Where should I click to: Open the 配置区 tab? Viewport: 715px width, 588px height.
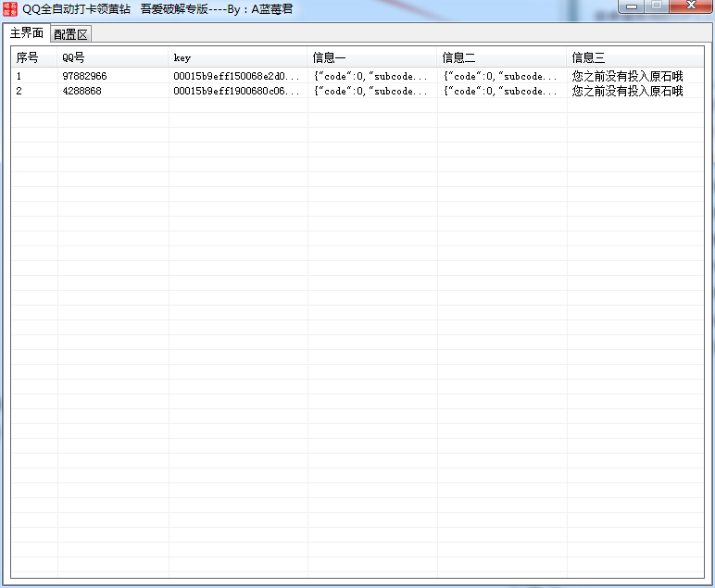[x=70, y=34]
